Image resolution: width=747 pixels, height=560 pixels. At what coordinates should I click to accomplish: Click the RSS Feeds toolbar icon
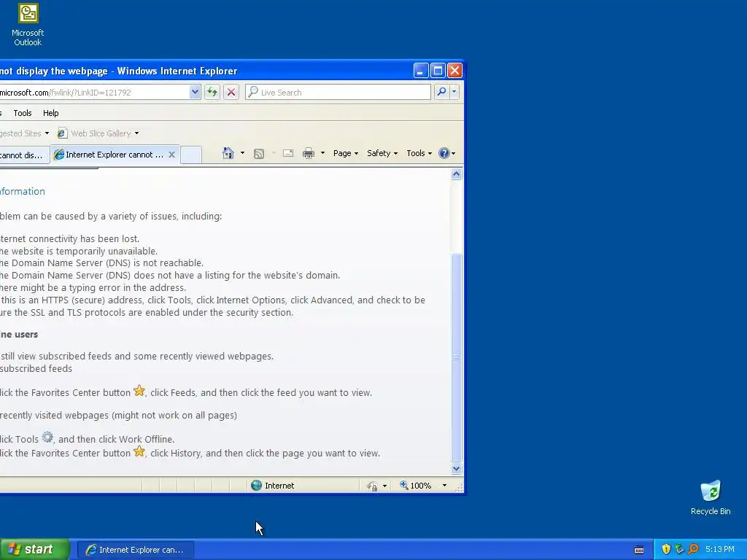point(259,153)
